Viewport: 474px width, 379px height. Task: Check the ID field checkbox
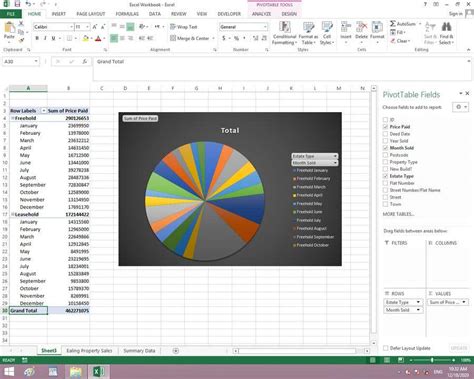[385, 119]
